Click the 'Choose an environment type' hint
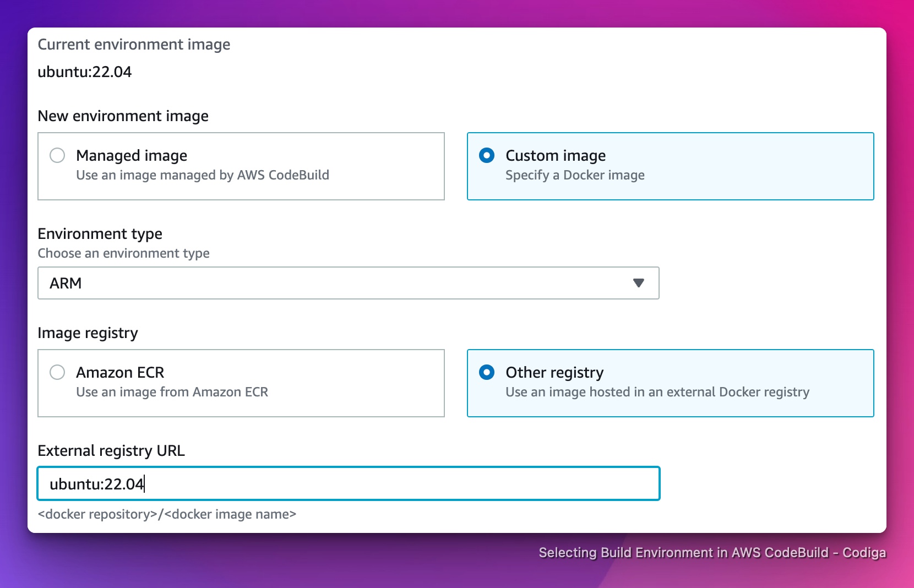This screenshot has width=914, height=588. tap(123, 253)
